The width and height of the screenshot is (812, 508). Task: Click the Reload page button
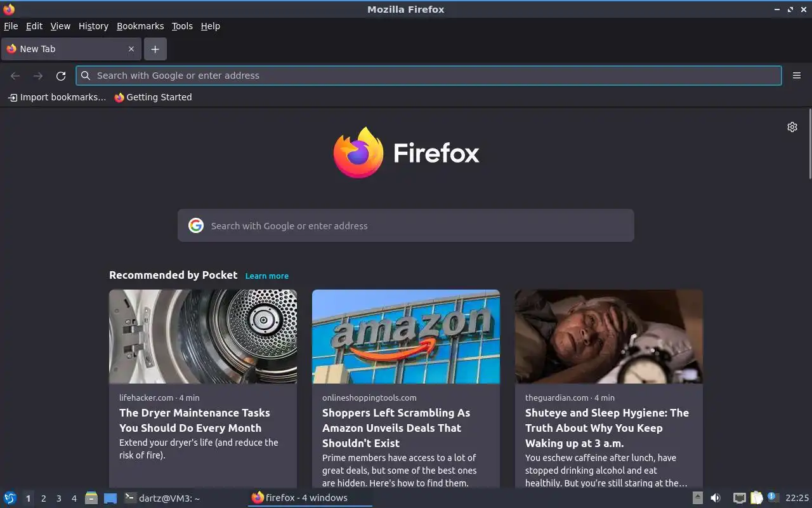[61, 76]
